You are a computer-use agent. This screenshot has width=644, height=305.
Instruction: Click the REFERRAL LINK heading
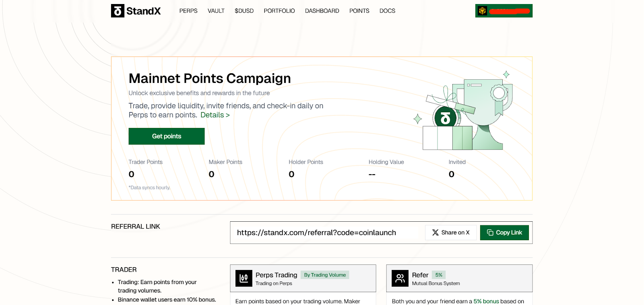click(x=136, y=227)
